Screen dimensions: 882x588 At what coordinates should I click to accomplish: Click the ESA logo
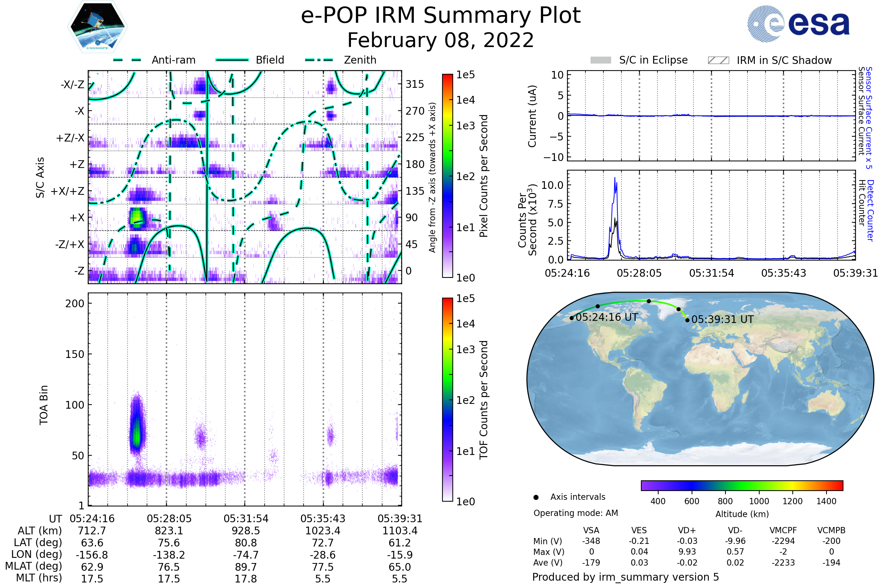pyautogui.click(x=798, y=24)
